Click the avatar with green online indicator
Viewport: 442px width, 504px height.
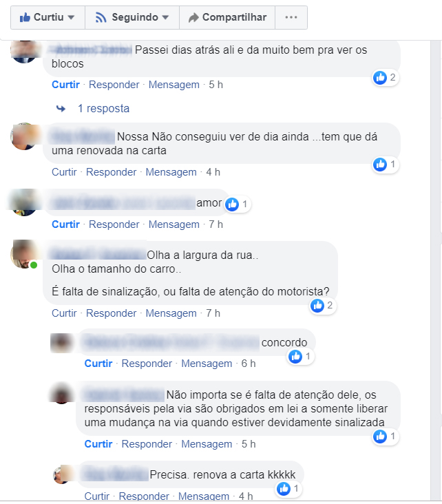tap(24, 254)
